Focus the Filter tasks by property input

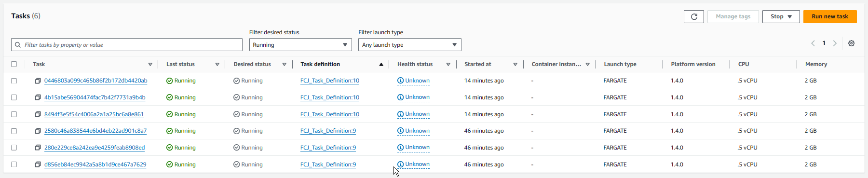pyautogui.click(x=127, y=45)
